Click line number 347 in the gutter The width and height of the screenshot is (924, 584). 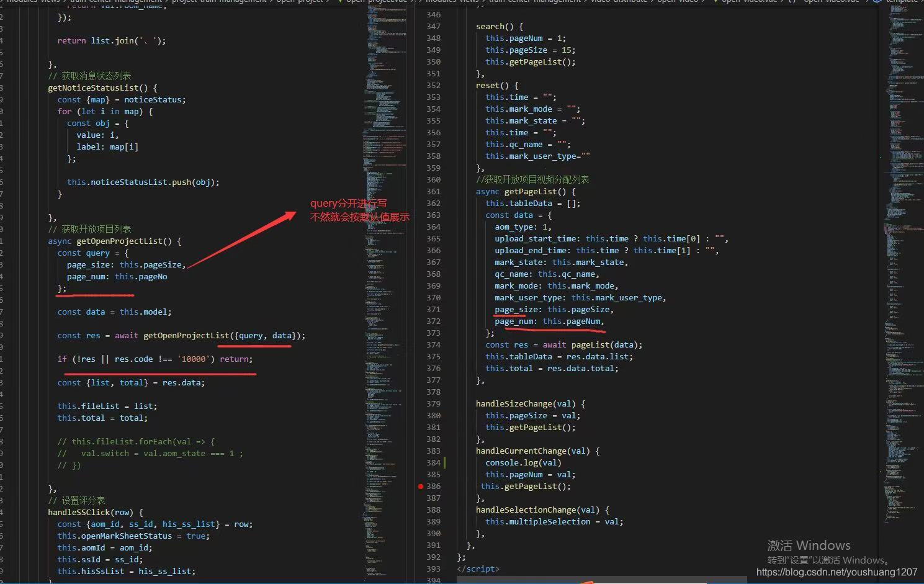point(433,27)
